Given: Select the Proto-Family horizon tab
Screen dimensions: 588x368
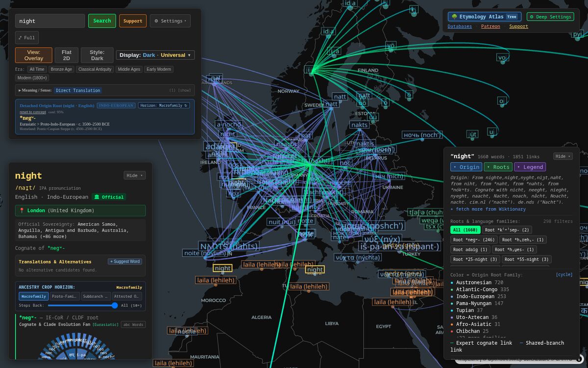Looking at the screenshot, I should [x=65, y=296].
